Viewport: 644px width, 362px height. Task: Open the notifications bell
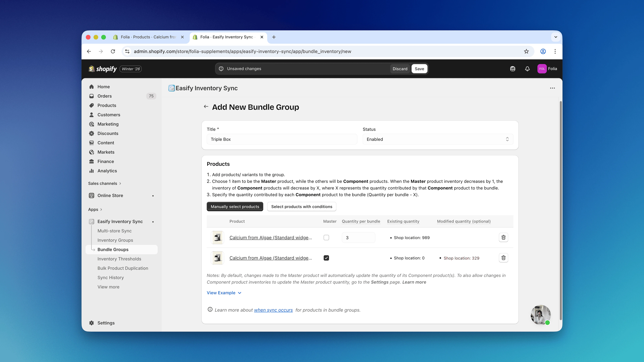click(x=527, y=69)
